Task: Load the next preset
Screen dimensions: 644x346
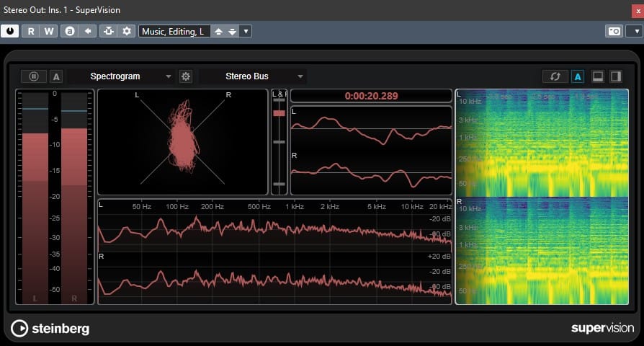Action: pyautogui.click(x=232, y=31)
